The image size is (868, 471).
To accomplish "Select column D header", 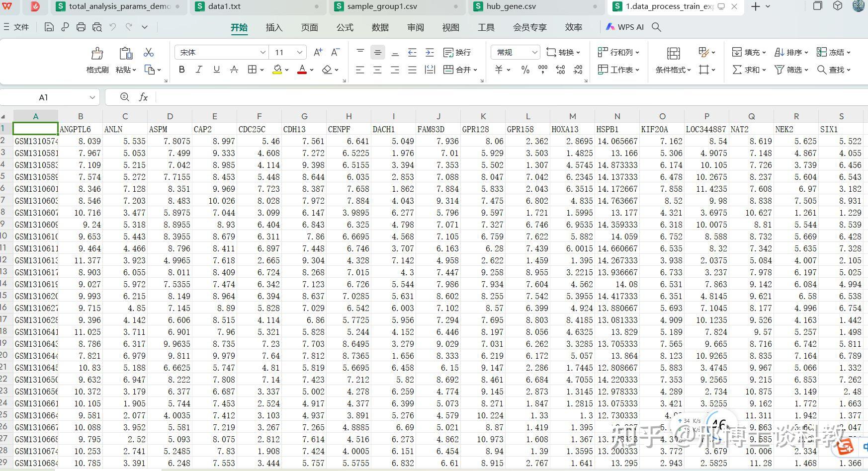I will click(170, 116).
